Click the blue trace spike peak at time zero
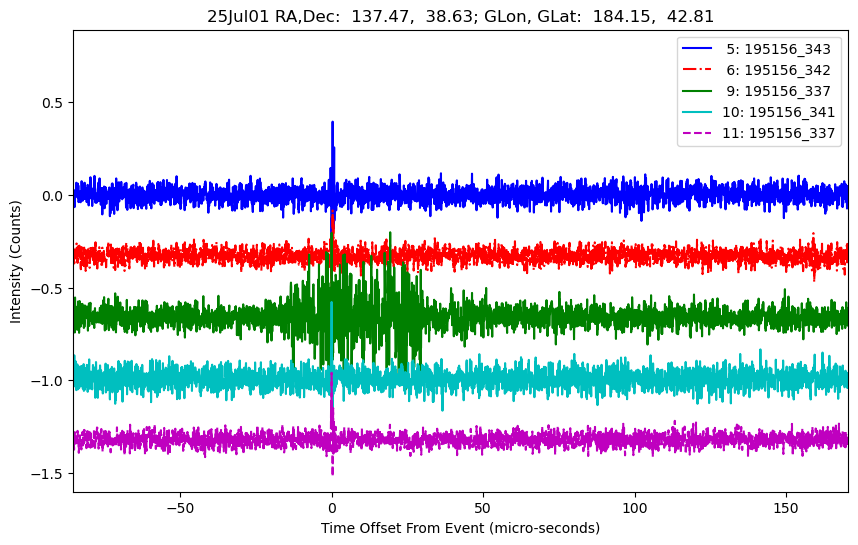The height and width of the screenshot is (545, 858). (x=332, y=124)
